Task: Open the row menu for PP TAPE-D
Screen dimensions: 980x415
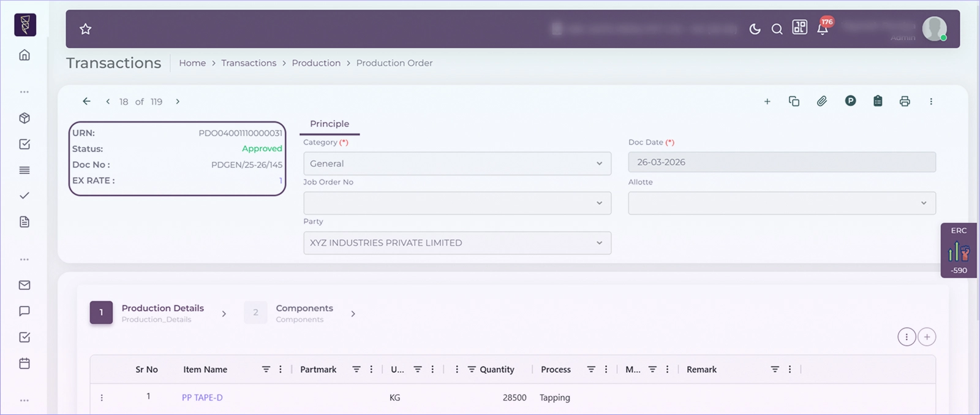Action: (x=102, y=398)
